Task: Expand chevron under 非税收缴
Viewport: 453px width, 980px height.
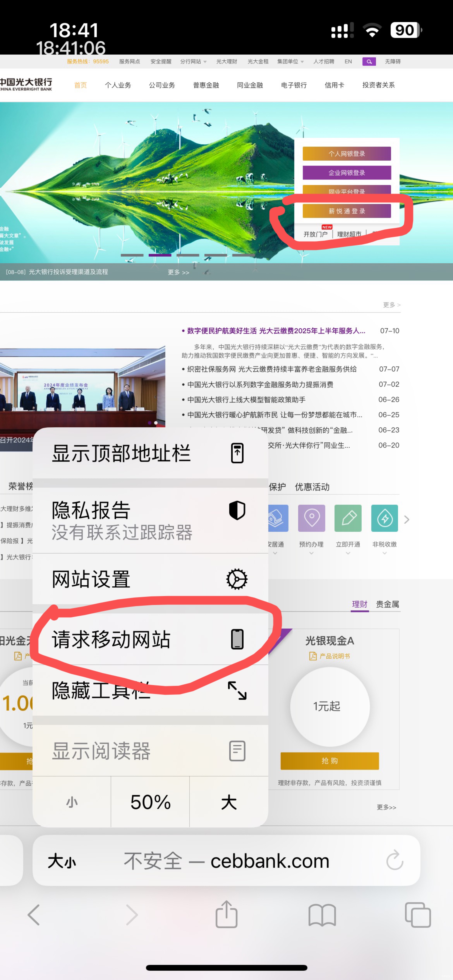Action: 384,553
